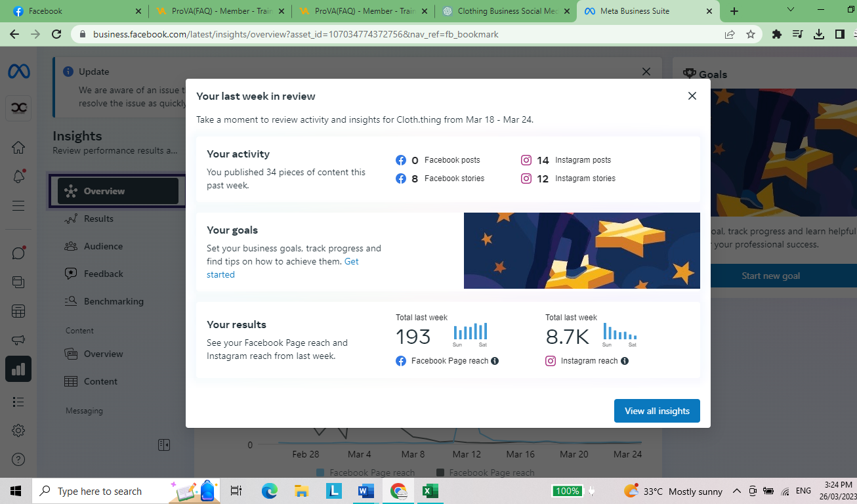Click the 8.7K Instagram reach total
The image size is (857, 504).
(x=568, y=337)
